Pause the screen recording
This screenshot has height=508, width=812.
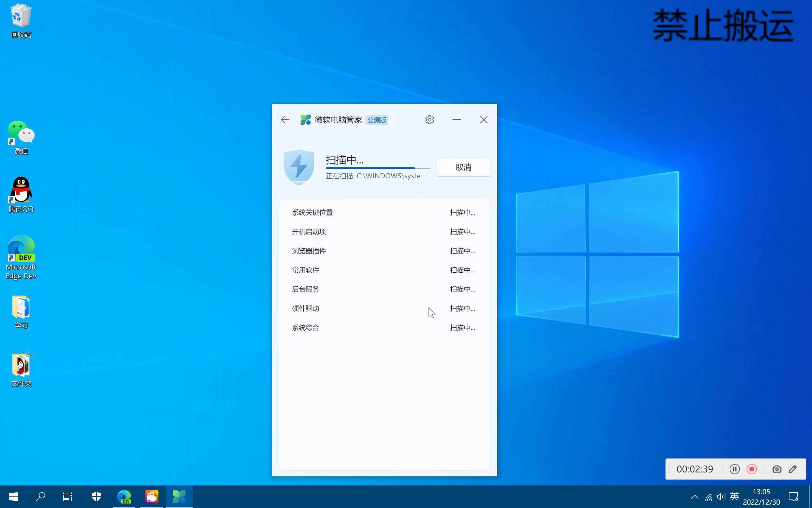tap(734, 469)
